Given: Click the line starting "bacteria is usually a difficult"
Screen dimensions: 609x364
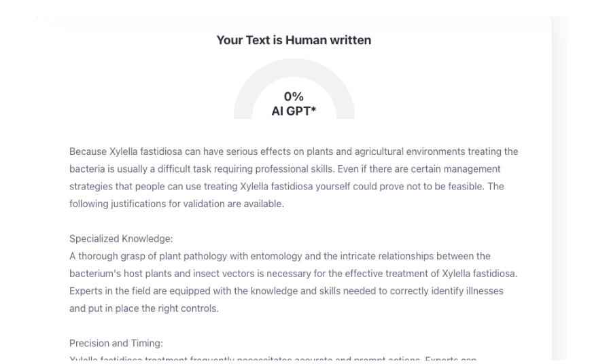Looking at the screenshot, I should coord(285,168).
